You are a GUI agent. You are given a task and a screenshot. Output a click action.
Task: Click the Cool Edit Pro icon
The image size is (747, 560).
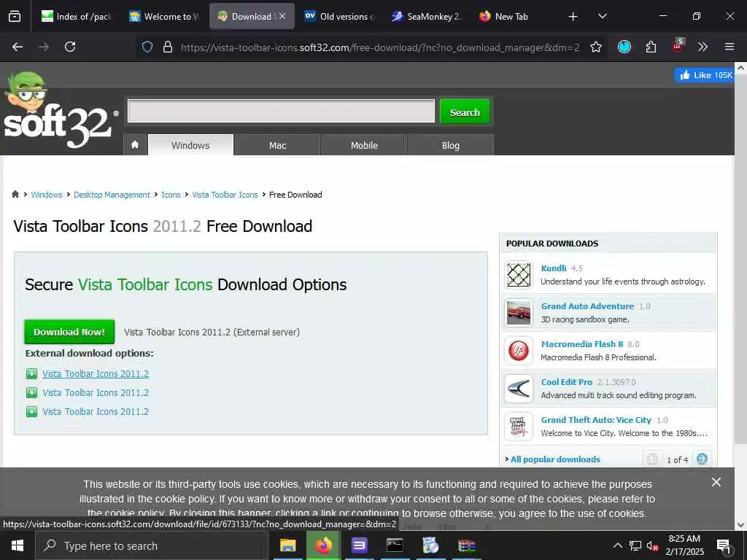pos(519,389)
